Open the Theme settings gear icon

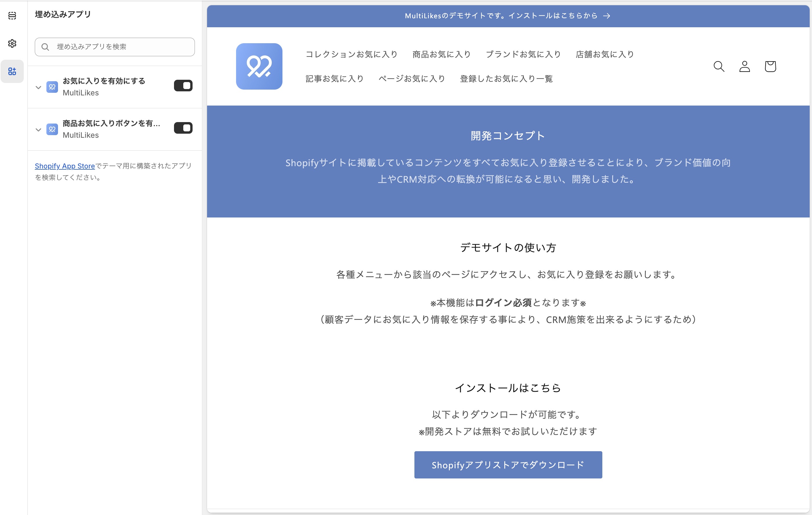12,43
